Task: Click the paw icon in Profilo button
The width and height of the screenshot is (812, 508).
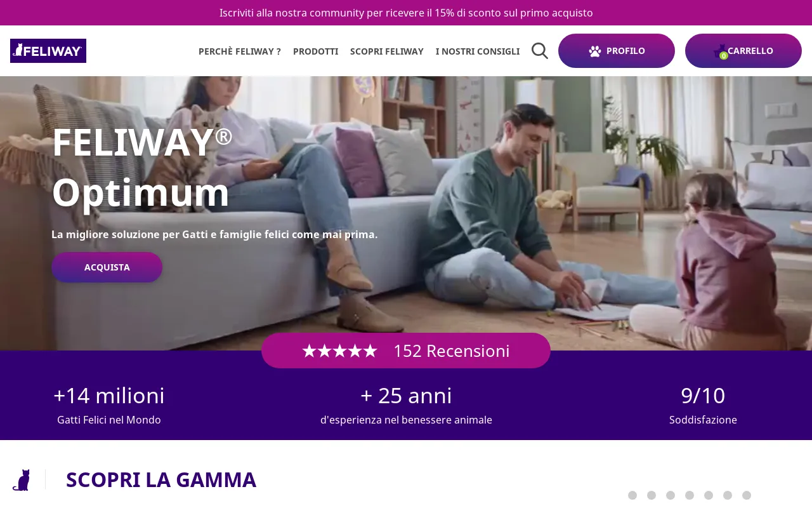Action: (595, 51)
